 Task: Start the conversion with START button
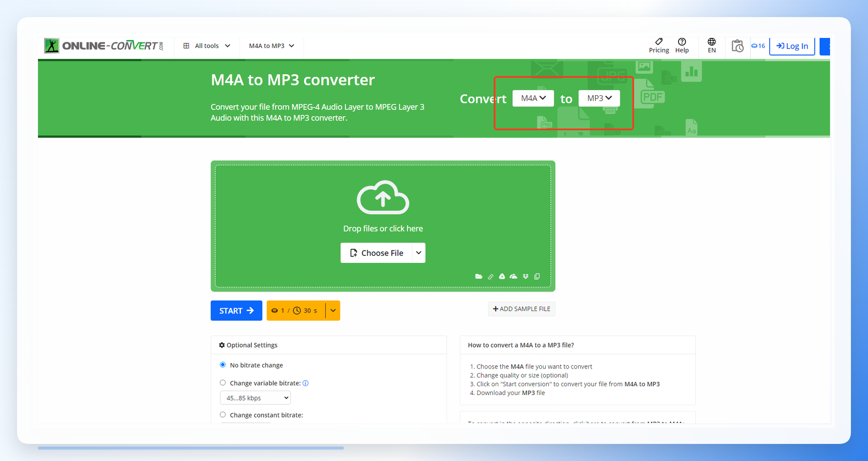pos(237,311)
